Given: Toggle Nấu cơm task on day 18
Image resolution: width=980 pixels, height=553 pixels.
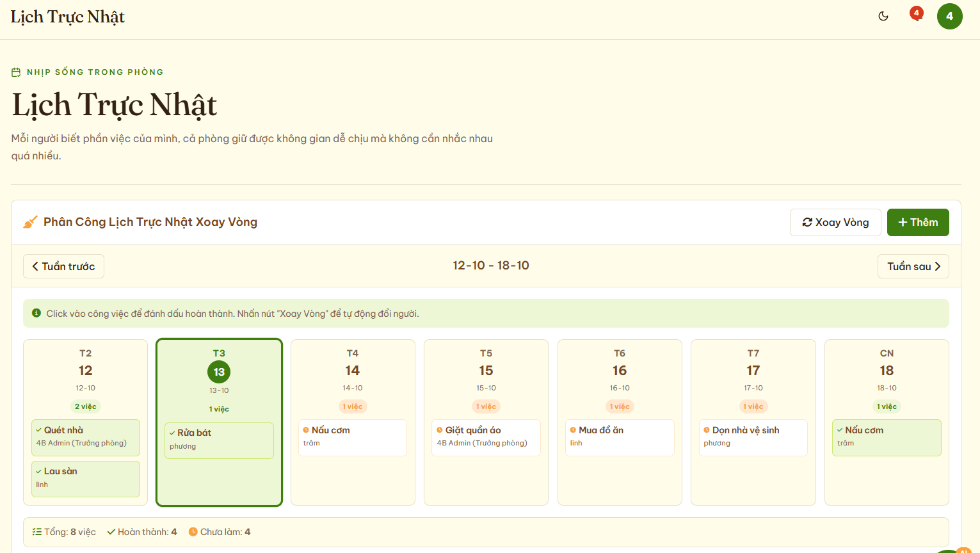Looking at the screenshot, I should [x=887, y=438].
